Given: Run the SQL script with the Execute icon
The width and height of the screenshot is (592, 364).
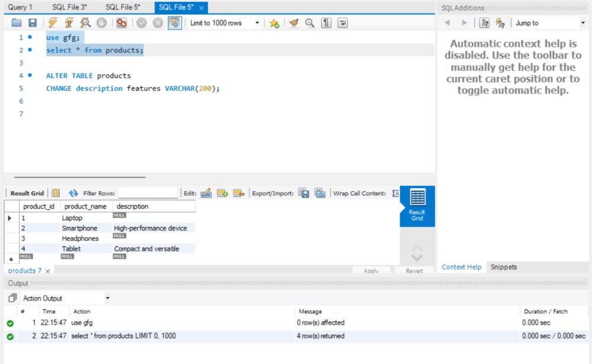Looking at the screenshot, I should 52,22.
